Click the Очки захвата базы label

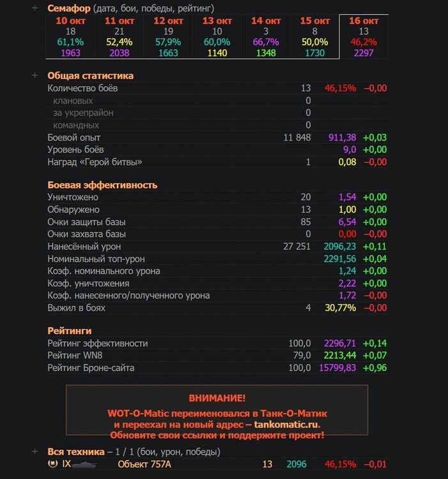[x=86, y=234]
